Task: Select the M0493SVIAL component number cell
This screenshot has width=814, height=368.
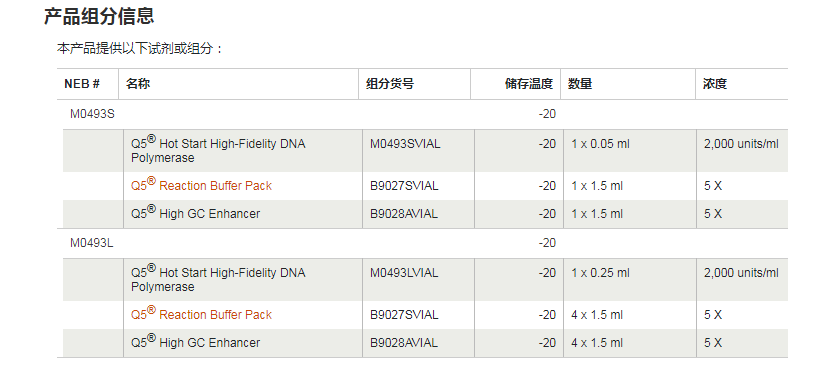Action: [405, 144]
